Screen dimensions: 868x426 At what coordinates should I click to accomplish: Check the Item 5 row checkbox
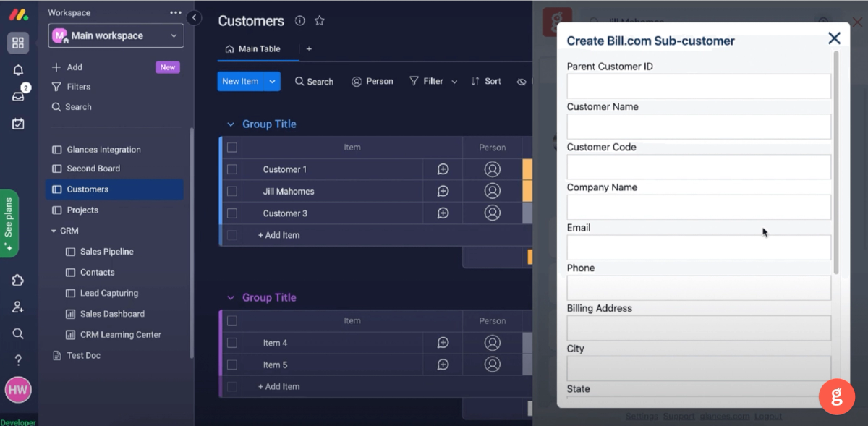[231, 365]
